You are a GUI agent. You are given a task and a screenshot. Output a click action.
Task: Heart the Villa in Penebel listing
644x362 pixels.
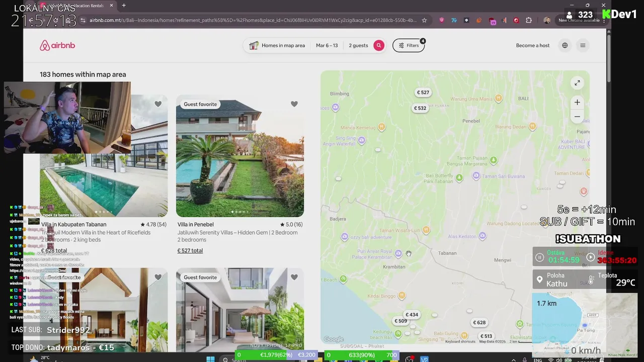pos(294,104)
